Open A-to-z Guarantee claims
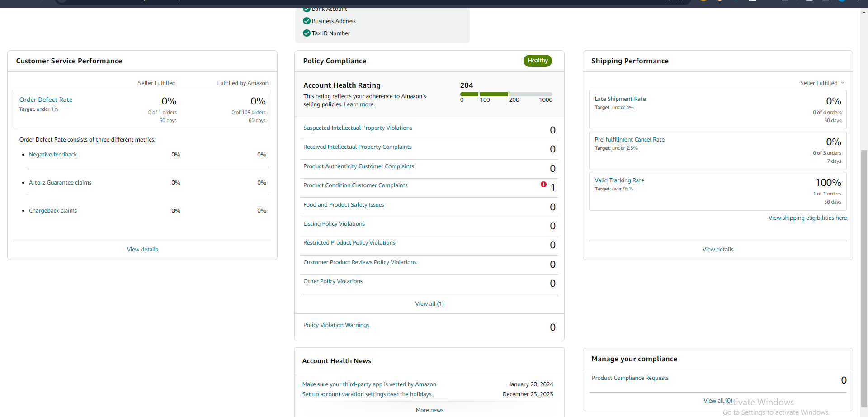868x417 pixels. coord(60,183)
